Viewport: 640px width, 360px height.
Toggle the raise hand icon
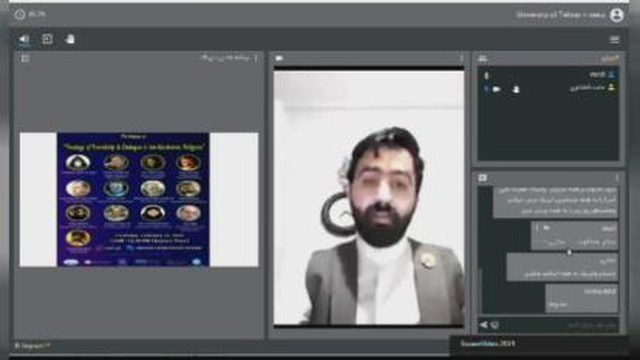click(70, 39)
